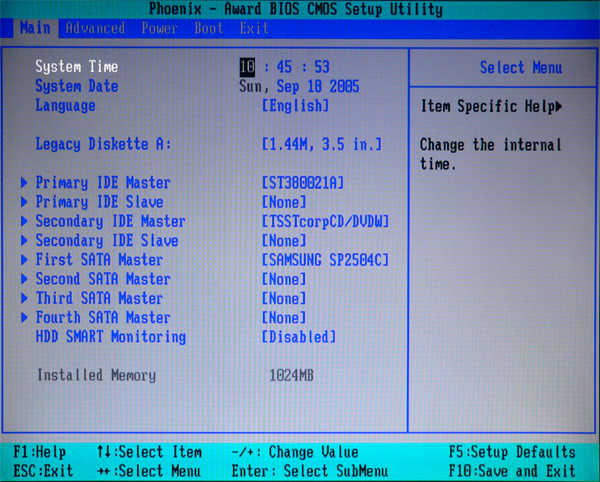Change the Legacy Diskette A value
Image resolution: width=600 pixels, height=482 pixels.
(x=321, y=144)
